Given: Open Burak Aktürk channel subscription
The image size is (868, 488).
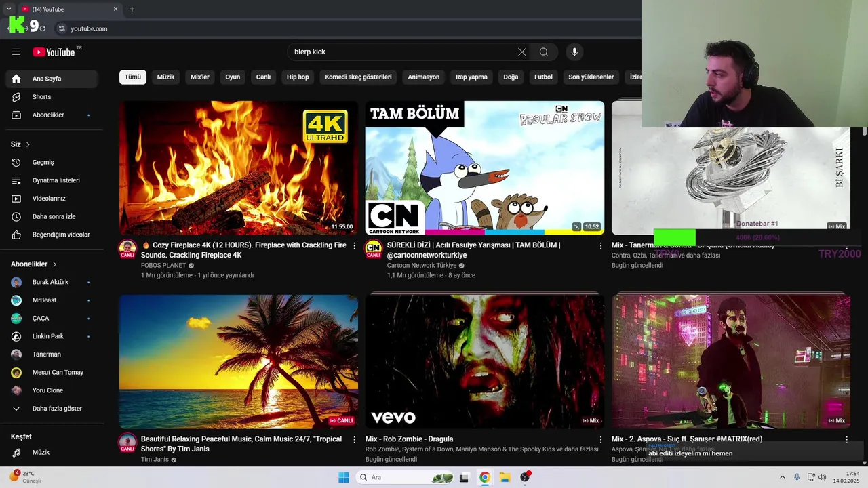Looking at the screenshot, I should click(52, 282).
